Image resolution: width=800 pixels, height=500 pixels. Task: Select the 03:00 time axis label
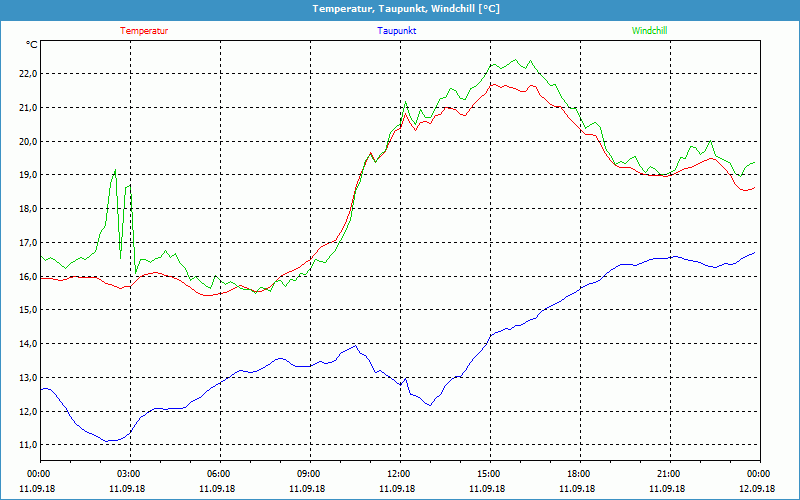pyautogui.click(x=129, y=474)
